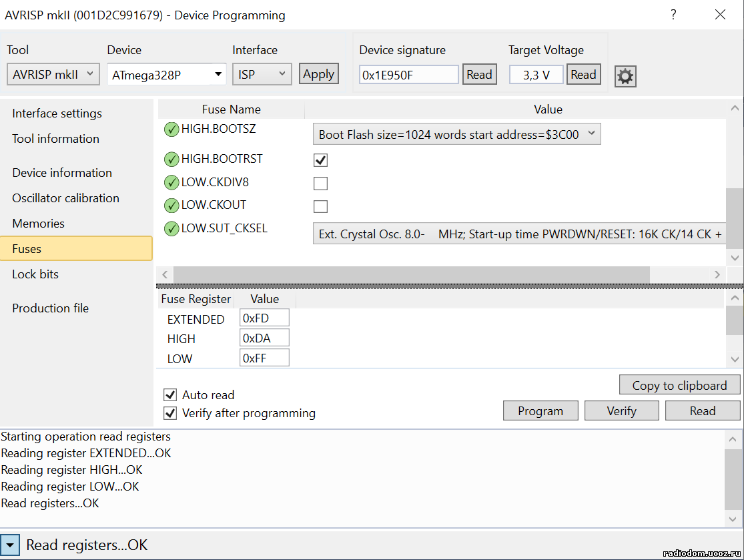
Task: Click the Read fuses button
Action: point(703,411)
